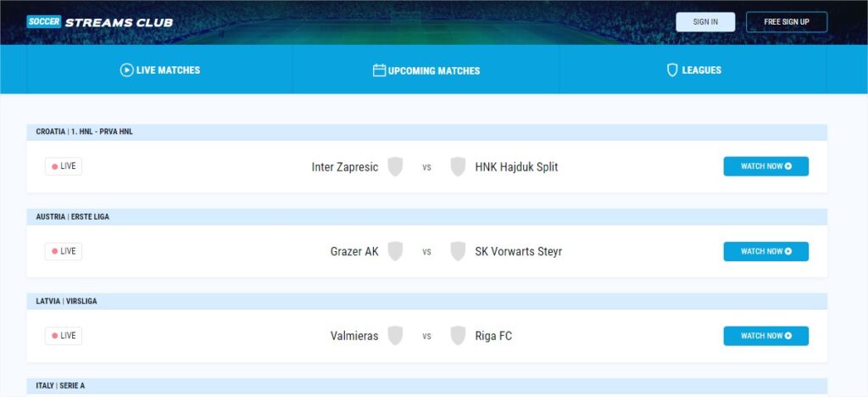This screenshot has height=397, width=868.
Task: Switch to the Upcoming Matches tab
Action: tap(426, 70)
